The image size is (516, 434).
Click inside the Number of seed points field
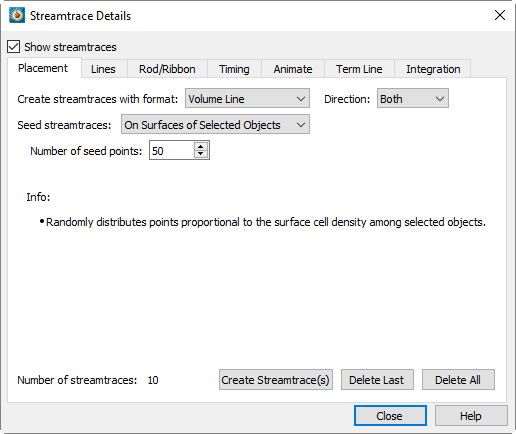[172, 151]
